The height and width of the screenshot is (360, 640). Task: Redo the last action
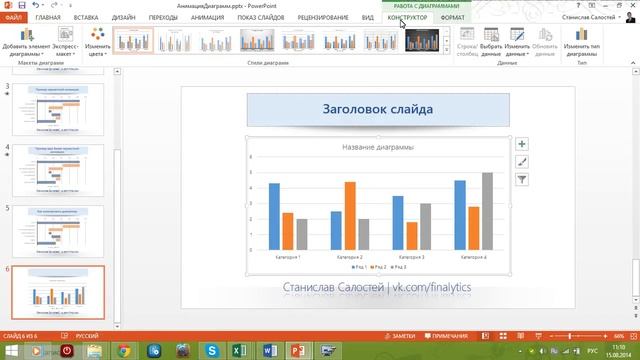coord(54,5)
